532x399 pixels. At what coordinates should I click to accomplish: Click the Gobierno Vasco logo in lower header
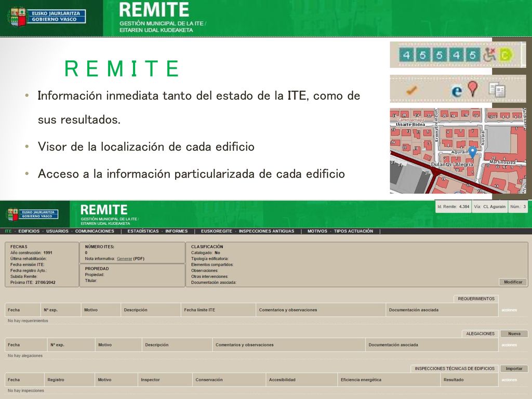pos(32,214)
